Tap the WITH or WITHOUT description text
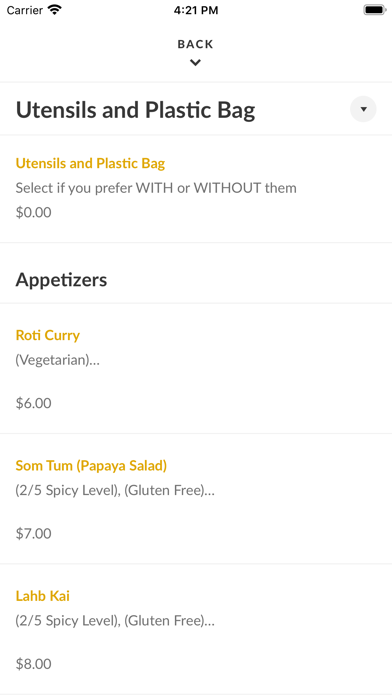 coord(156,188)
